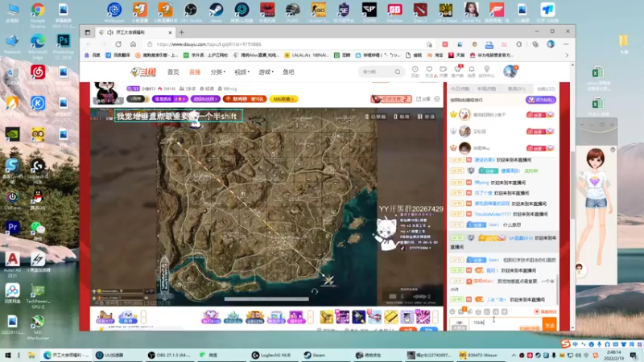Mute the Douyu browser tab audio
The height and width of the screenshot is (362, 644).
click(110, 32)
